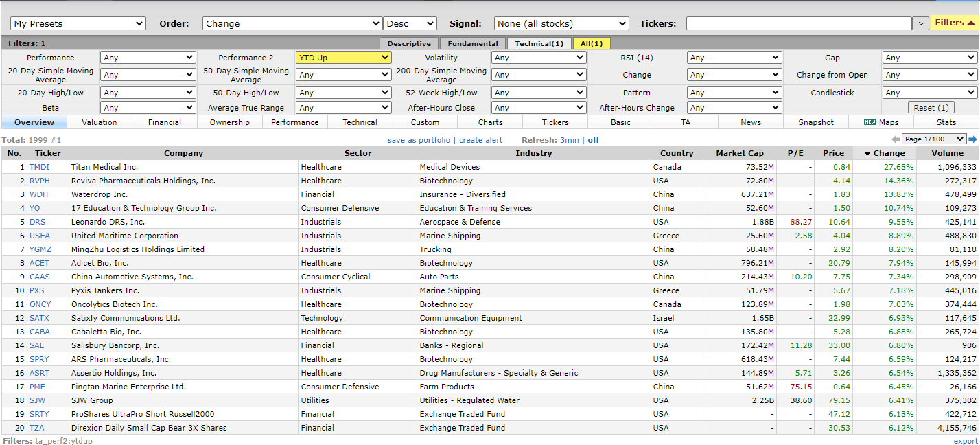Click the export link
Image resolution: width=980 pixels, height=445 pixels.
coord(966,441)
